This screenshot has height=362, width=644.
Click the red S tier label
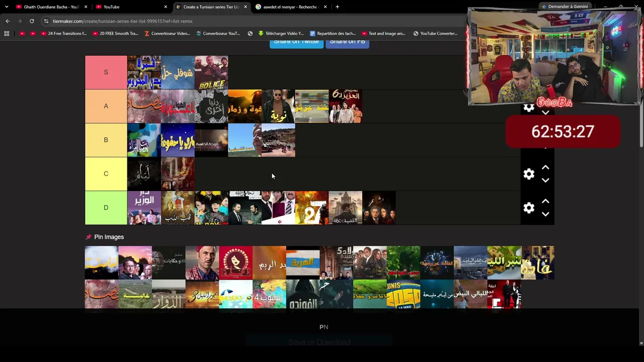pyautogui.click(x=106, y=72)
